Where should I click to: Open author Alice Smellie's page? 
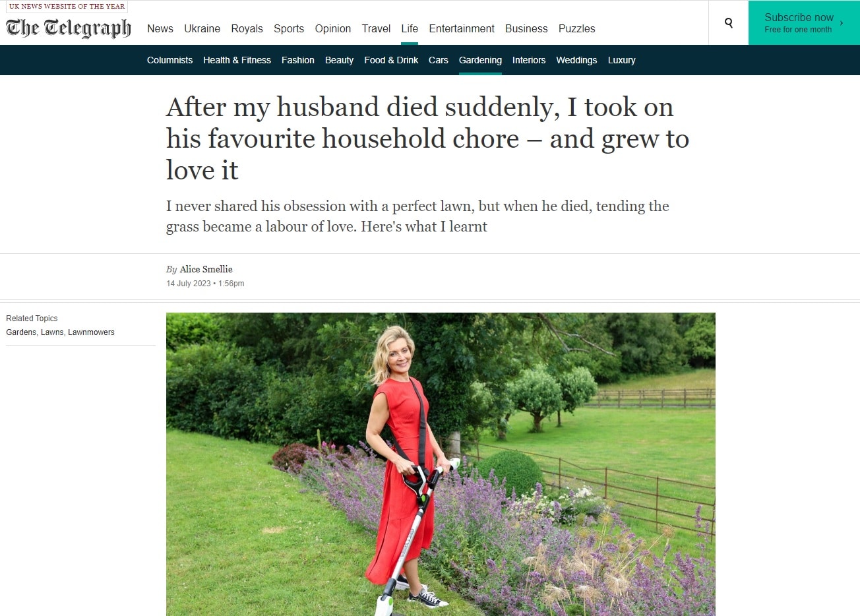pos(206,269)
